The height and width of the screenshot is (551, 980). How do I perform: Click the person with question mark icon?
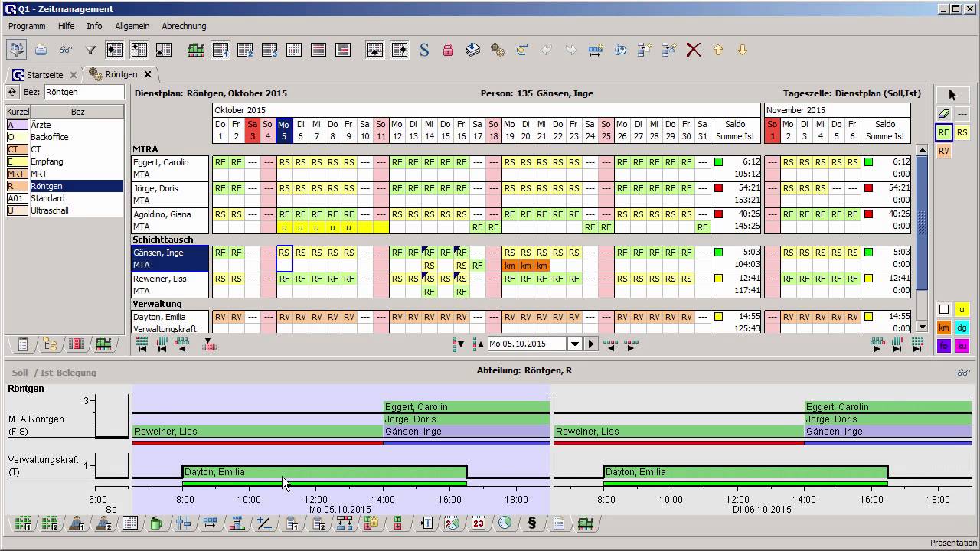[x=620, y=50]
